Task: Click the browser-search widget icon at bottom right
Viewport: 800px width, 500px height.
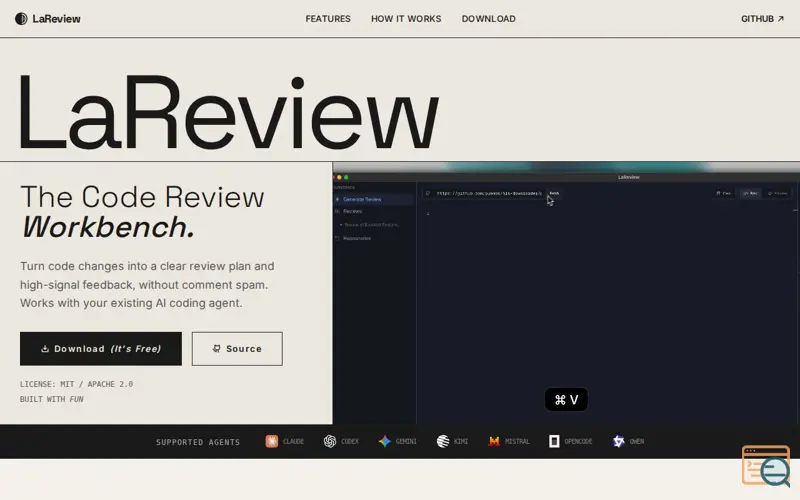Action: pyautogui.click(x=766, y=466)
